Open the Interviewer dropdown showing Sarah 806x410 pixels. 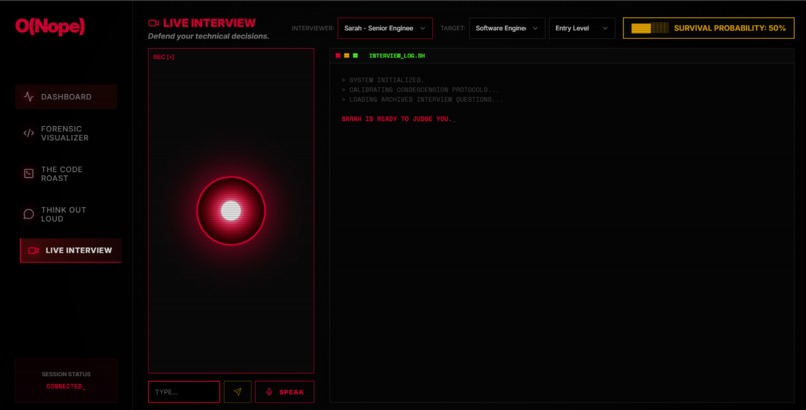click(385, 28)
